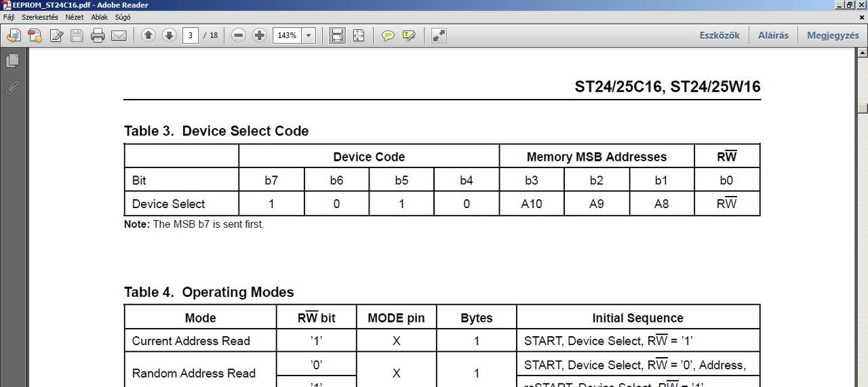Click the 'Initial Sequence' column header
This screenshot has height=387, width=868.
637,318
